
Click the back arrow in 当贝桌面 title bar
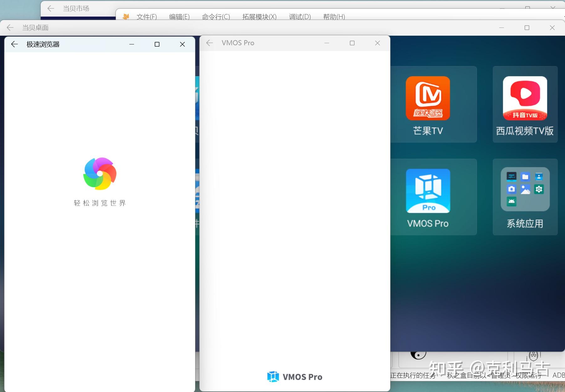10,28
